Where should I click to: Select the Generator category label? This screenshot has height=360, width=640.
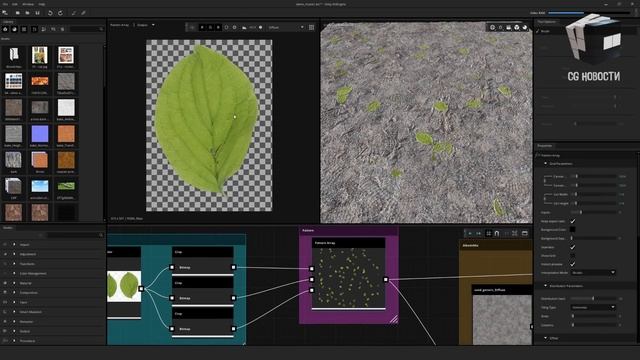pos(27,322)
